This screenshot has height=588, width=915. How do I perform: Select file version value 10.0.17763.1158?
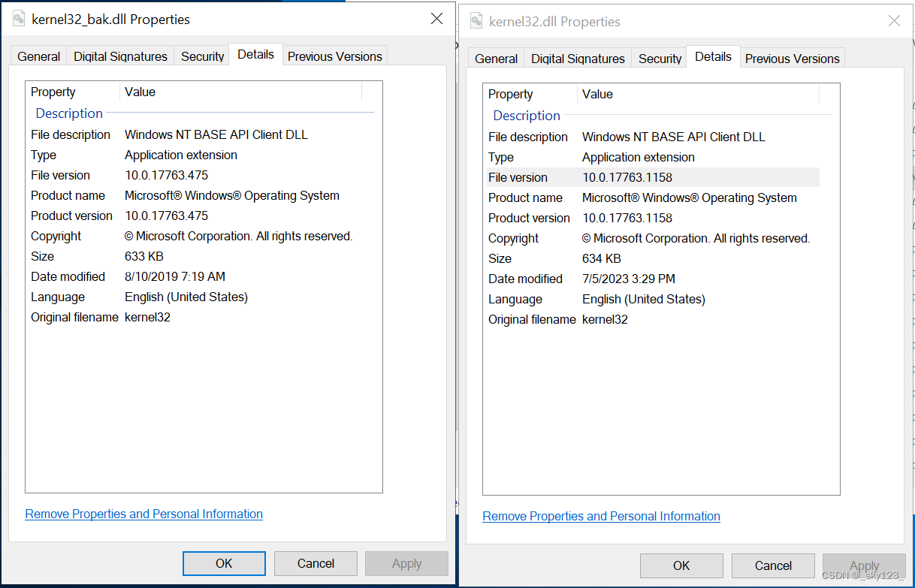pyautogui.click(x=627, y=177)
